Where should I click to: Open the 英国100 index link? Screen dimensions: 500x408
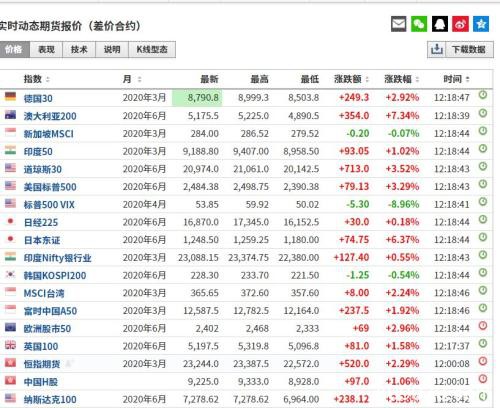tap(41, 346)
